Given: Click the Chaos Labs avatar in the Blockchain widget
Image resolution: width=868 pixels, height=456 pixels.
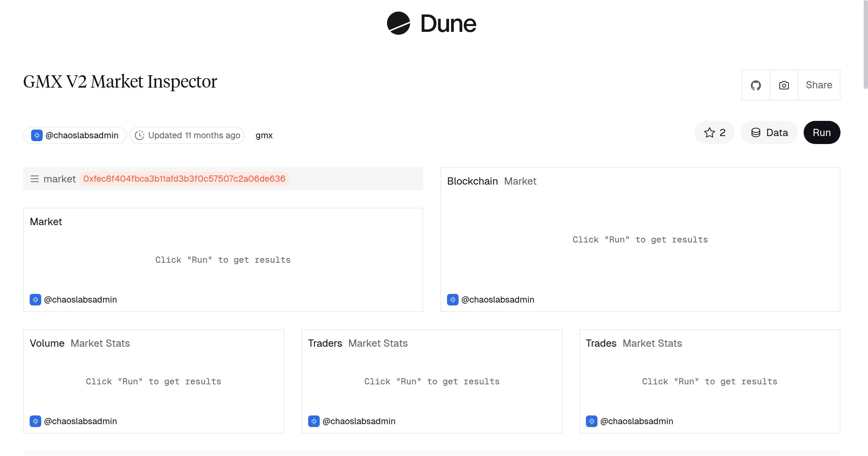Looking at the screenshot, I should pos(452,300).
